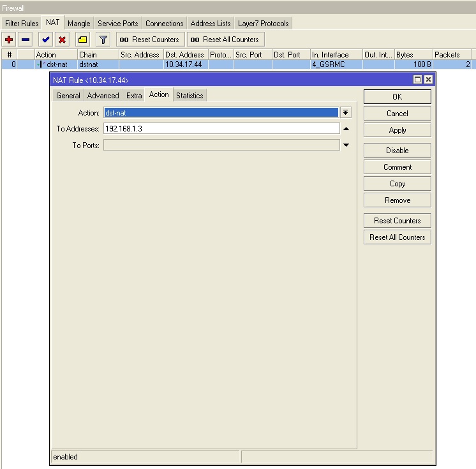Screen dimensions: 476x469
Task: Open the Mangle tab
Action: click(x=79, y=24)
